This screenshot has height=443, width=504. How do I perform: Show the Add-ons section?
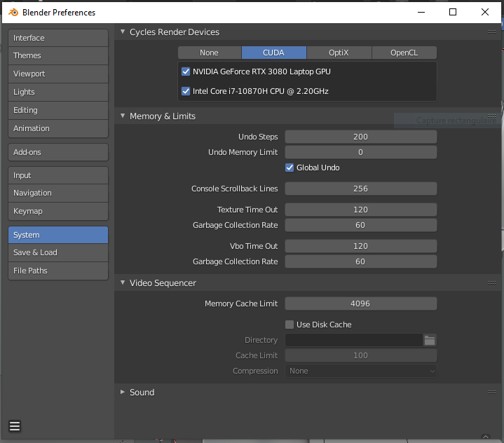58,152
